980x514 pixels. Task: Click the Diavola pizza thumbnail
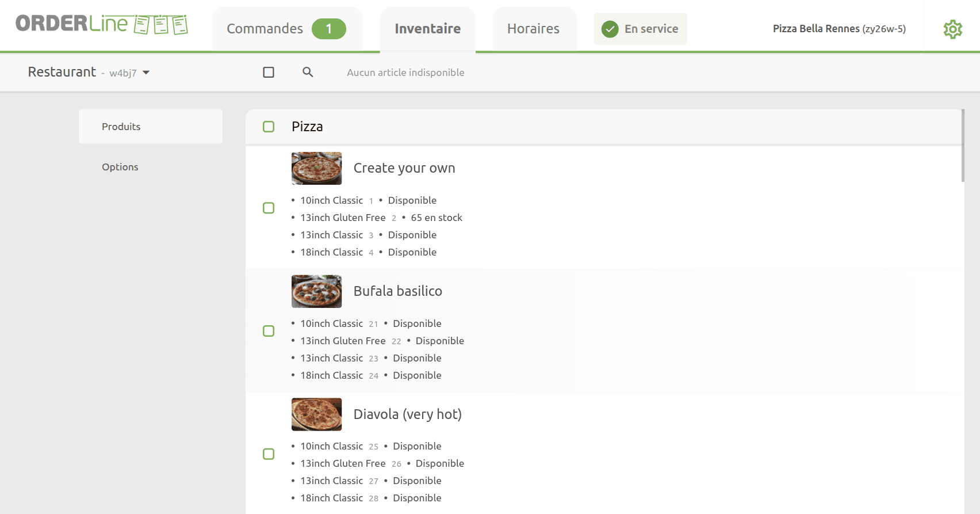pos(316,414)
